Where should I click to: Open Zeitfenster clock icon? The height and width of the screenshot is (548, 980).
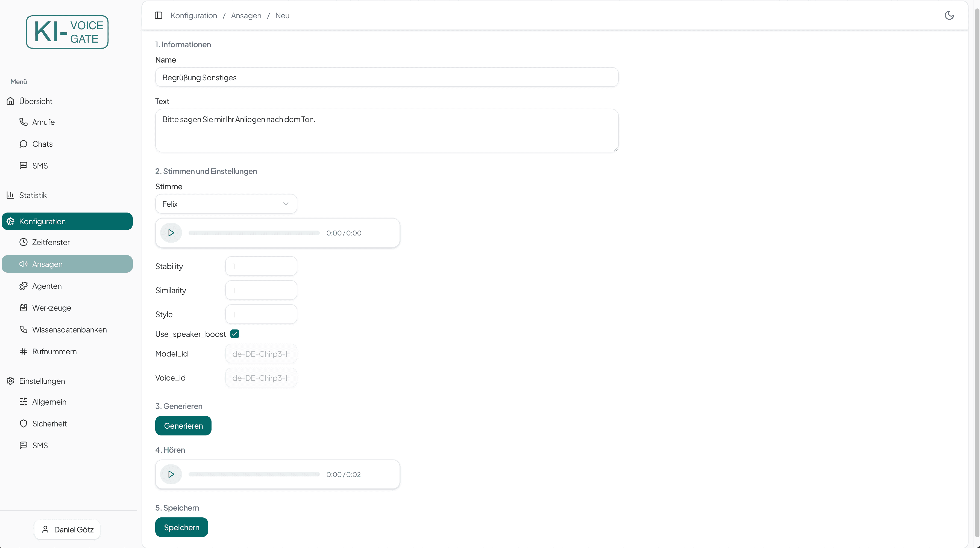(x=24, y=242)
